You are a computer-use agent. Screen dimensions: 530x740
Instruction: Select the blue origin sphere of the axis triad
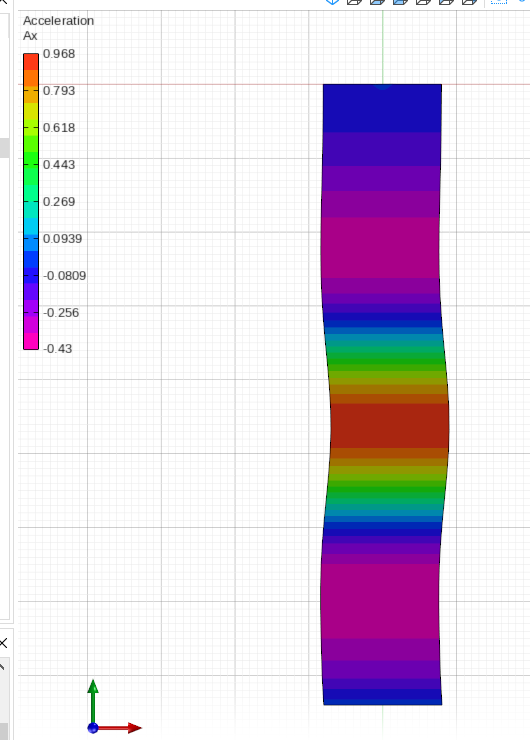coord(93,728)
